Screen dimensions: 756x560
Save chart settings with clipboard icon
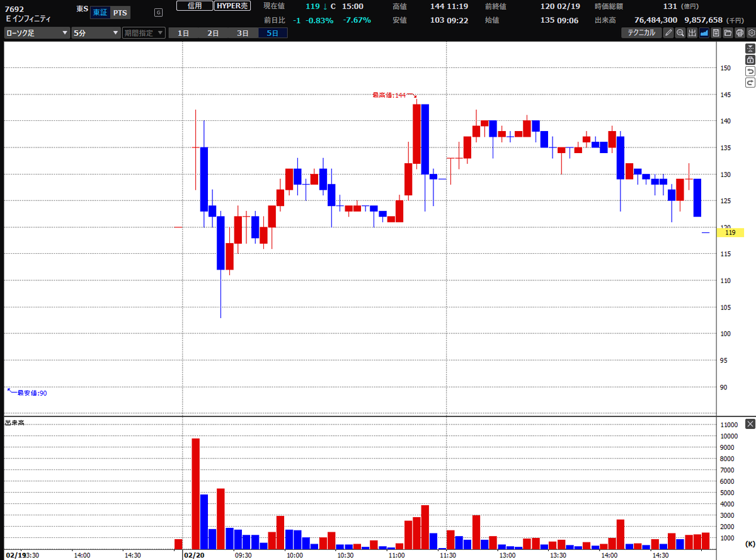716,33
